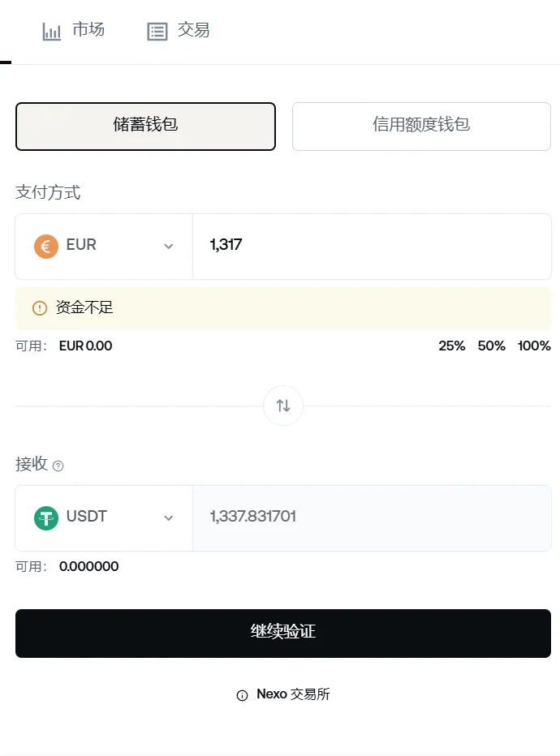Switch to the Credit Line Wallet
560x756 pixels.
421,126
